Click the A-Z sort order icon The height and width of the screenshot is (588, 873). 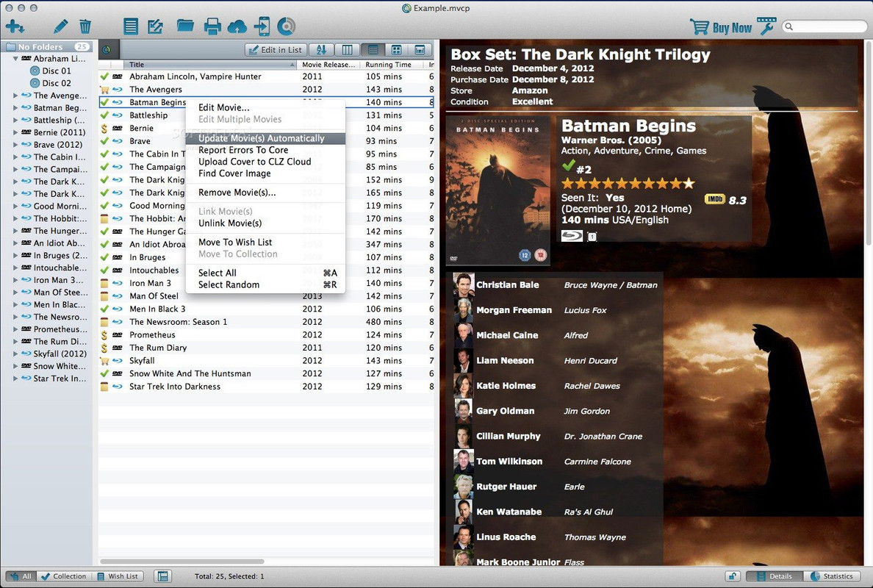pyautogui.click(x=321, y=49)
